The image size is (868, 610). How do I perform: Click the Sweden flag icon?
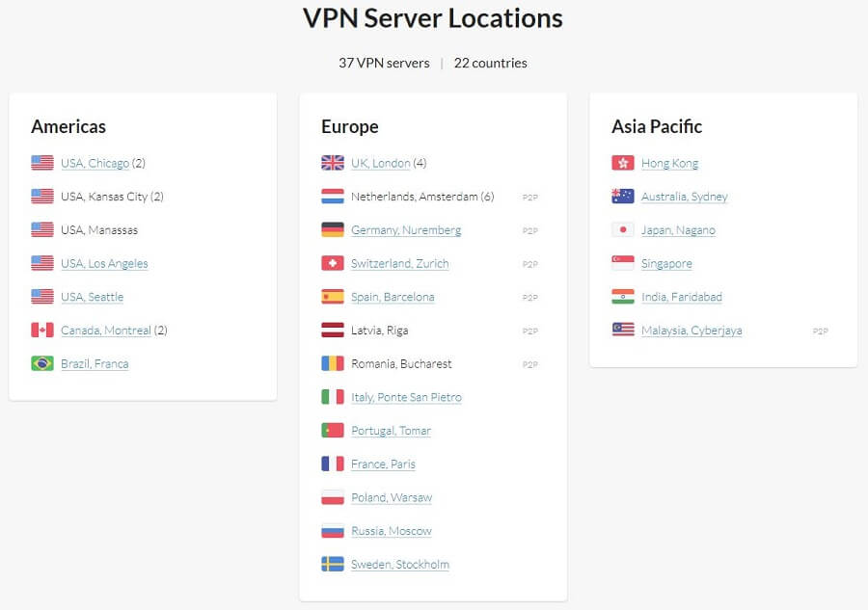[332, 564]
